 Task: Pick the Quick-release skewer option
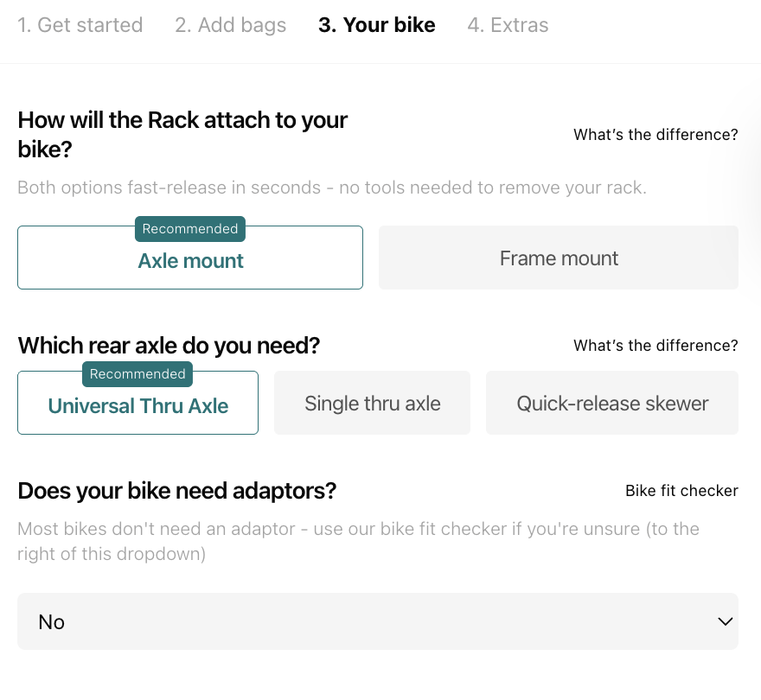tap(612, 403)
